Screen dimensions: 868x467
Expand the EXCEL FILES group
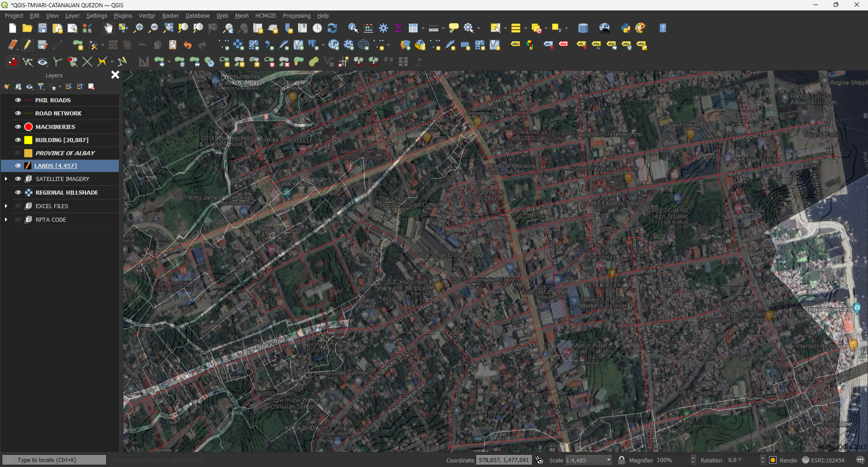[6, 206]
